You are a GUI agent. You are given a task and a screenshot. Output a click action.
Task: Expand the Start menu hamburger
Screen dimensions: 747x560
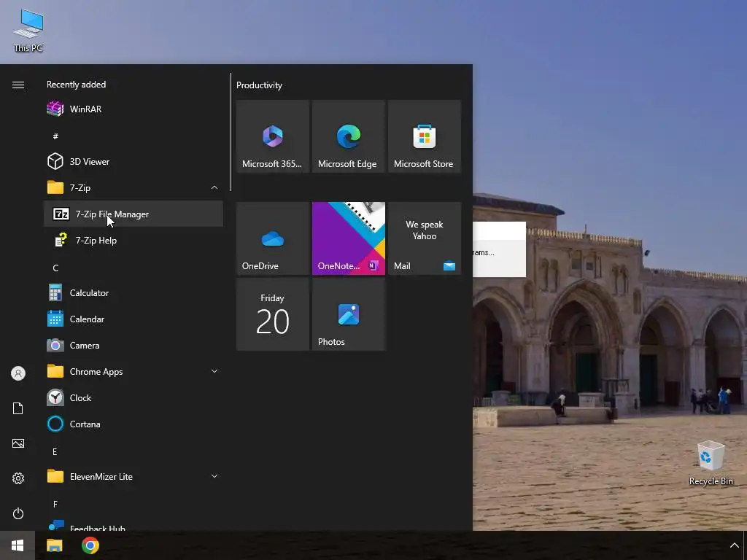(18, 85)
